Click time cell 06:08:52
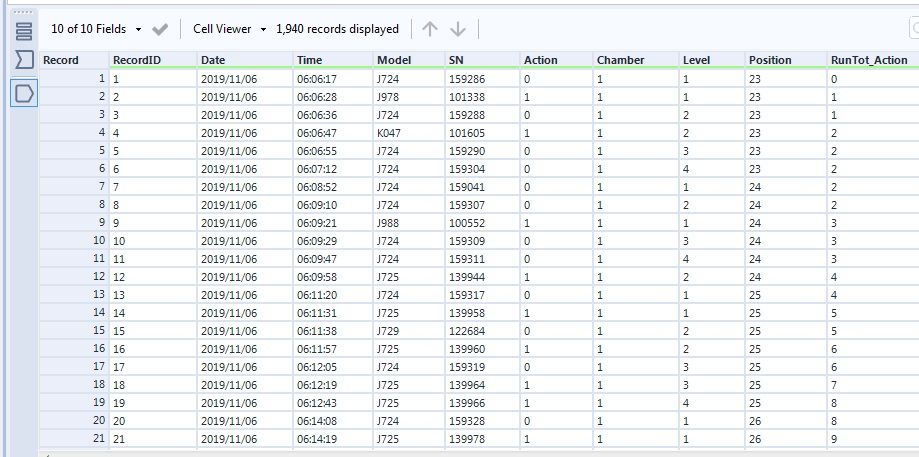919x457 pixels. coord(333,187)
